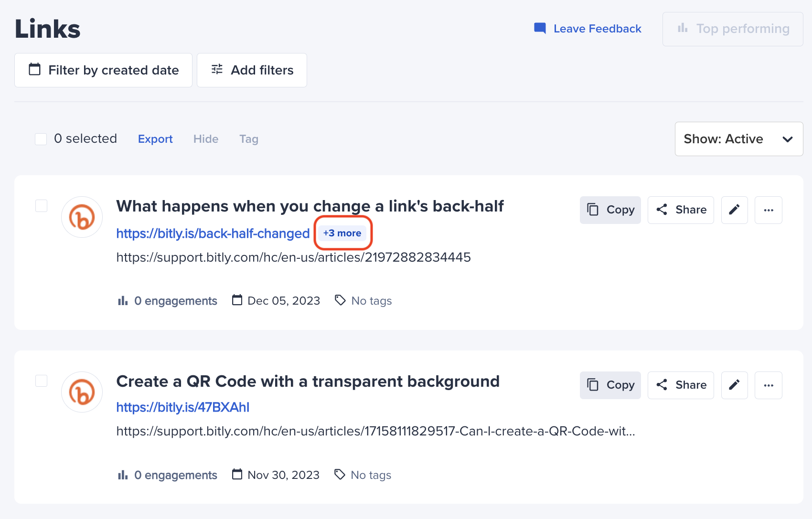The height and width of the screenshot is (519, 812).
Task: Click the 0 selected label
Action: coord(85,138)
